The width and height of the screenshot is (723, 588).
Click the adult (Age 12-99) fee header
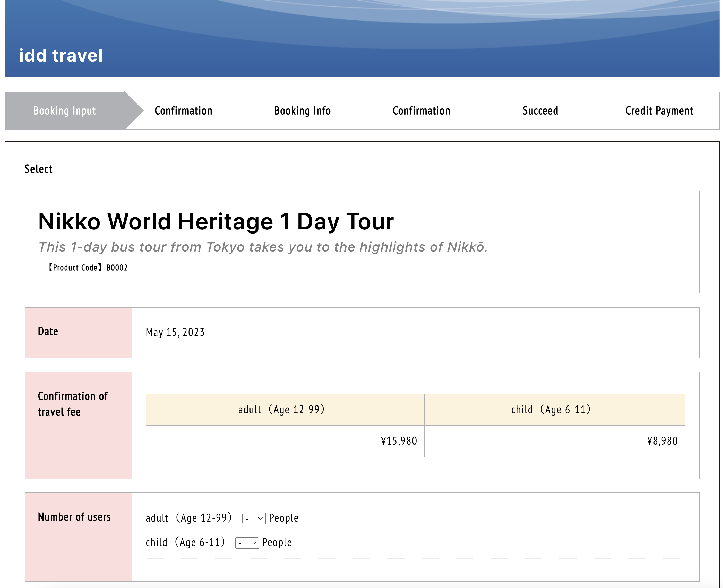(281, 410)
